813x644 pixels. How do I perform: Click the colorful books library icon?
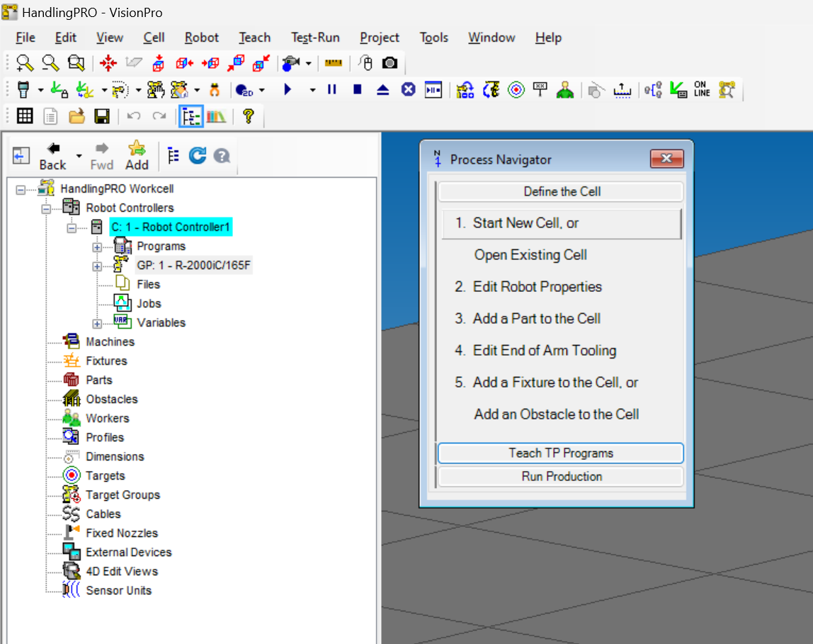pos(216,117)
